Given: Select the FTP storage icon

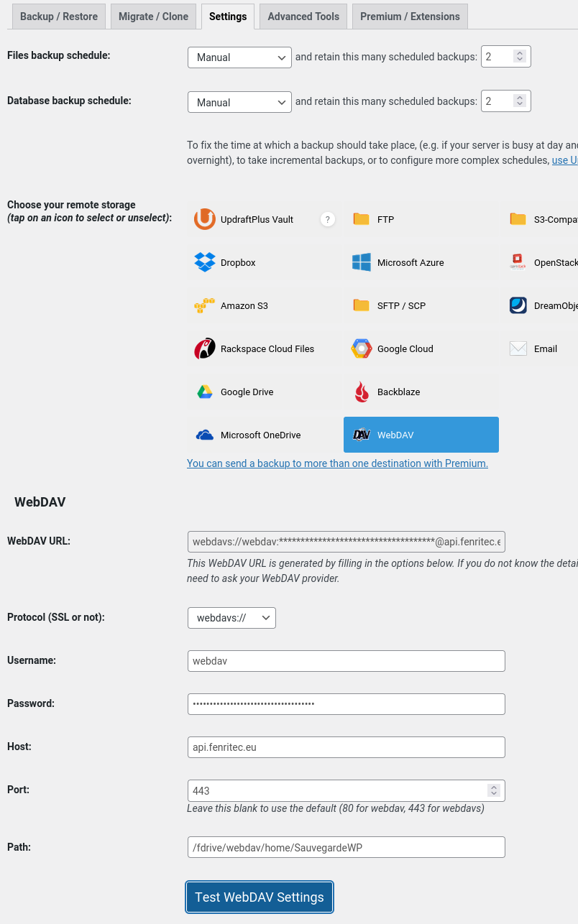Looking at the screenshot, I should [374, 219].
